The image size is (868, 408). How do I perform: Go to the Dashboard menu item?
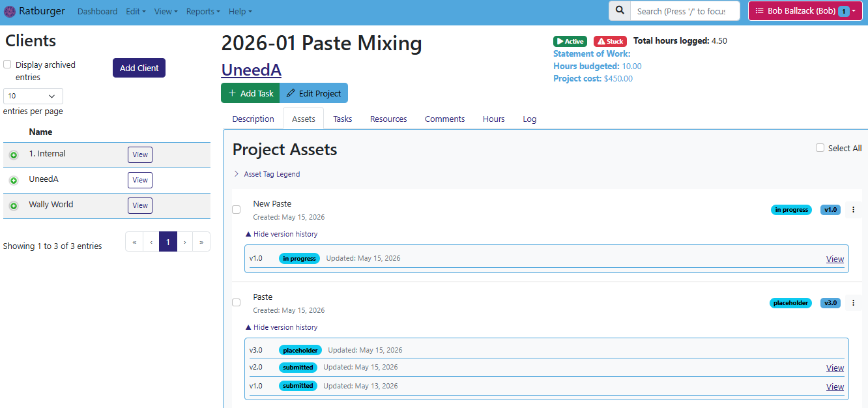pos(98,11)
